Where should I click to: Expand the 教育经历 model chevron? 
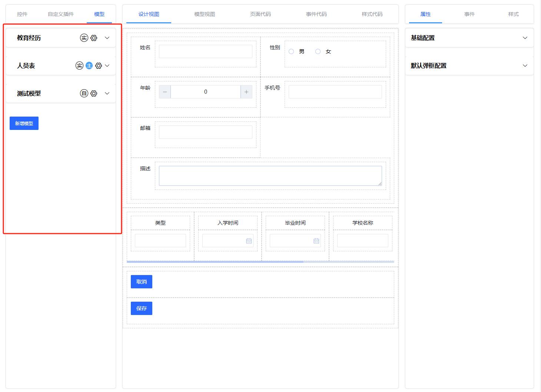(x=107, y=38)
